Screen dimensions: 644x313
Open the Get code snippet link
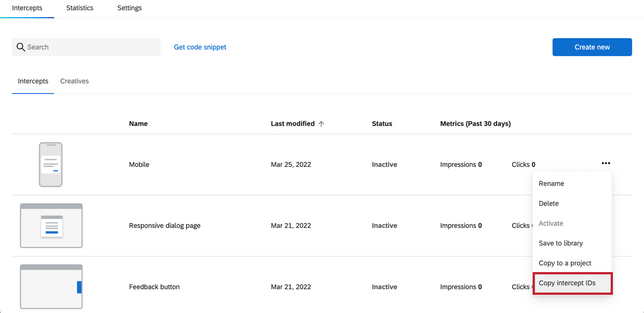[x=200, y=47]
